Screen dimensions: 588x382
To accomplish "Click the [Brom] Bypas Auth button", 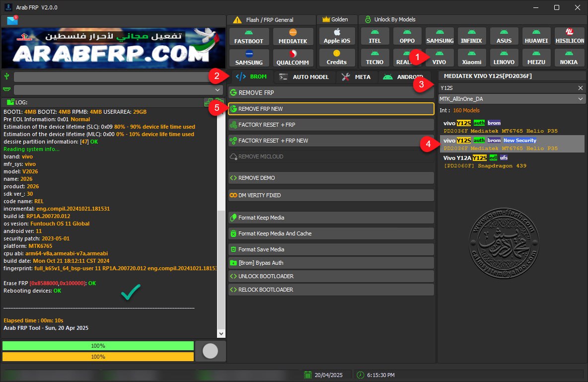I will pos(331,263).
